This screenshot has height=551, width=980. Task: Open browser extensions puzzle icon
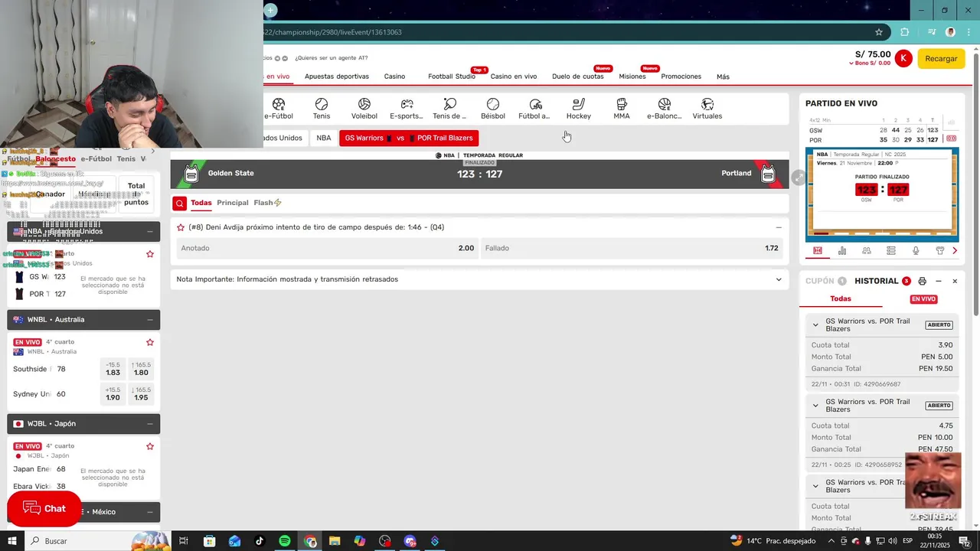[904, 32]
